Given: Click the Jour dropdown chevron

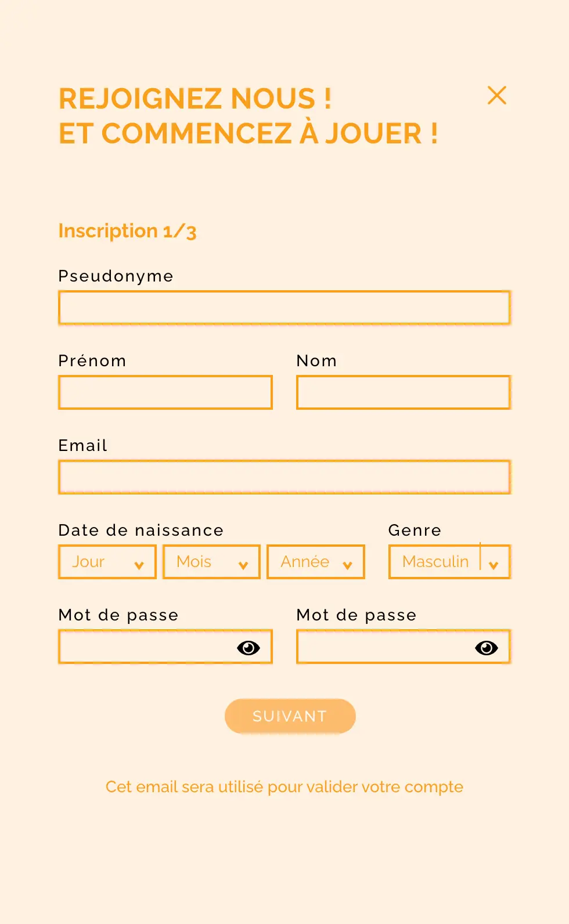Looking at the screenshot, I should (139, 564).
